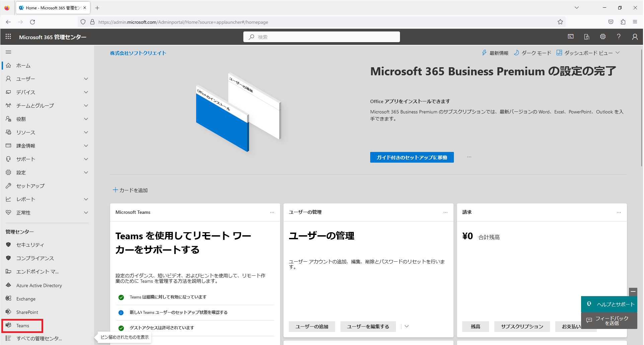Expand デバイス menu chevron

click(86, 92)
